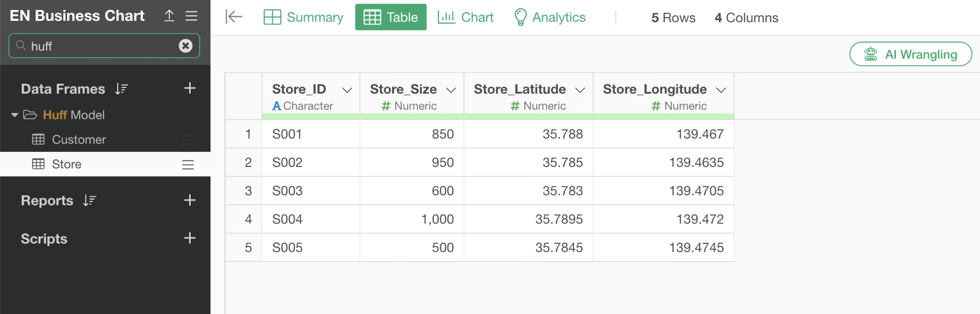Switch to the Summary view
The width and height of the screenshot is (980, 314).
pos(303,17)
